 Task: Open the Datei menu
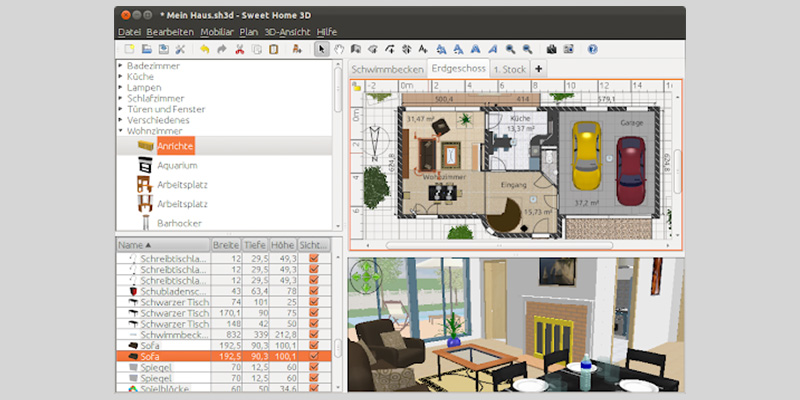[129, 32]
